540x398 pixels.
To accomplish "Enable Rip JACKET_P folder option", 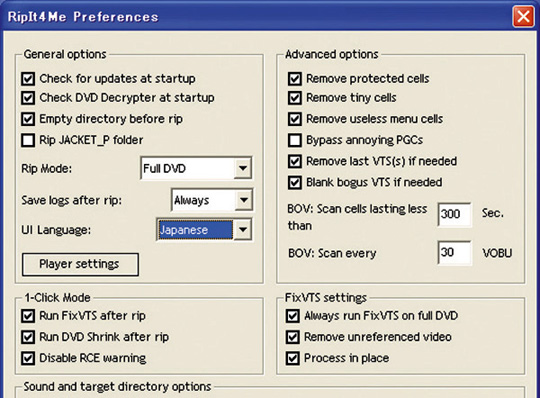I will tap(28, 140).
